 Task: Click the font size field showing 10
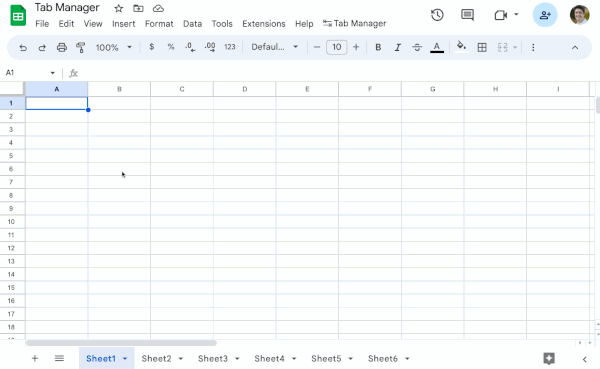[x=337, y=47]
